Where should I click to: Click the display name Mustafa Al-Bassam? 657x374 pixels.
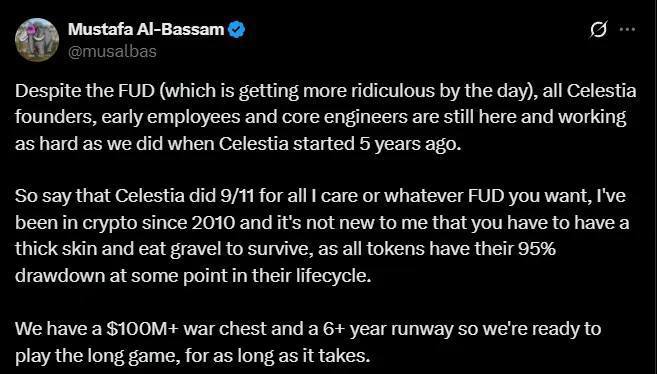pyautogui.click(x=146, y=29)
